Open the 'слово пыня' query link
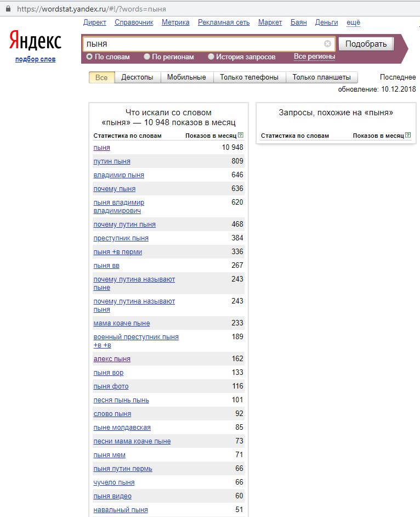Viewport: 420px width, 517px height. point(112,414)
